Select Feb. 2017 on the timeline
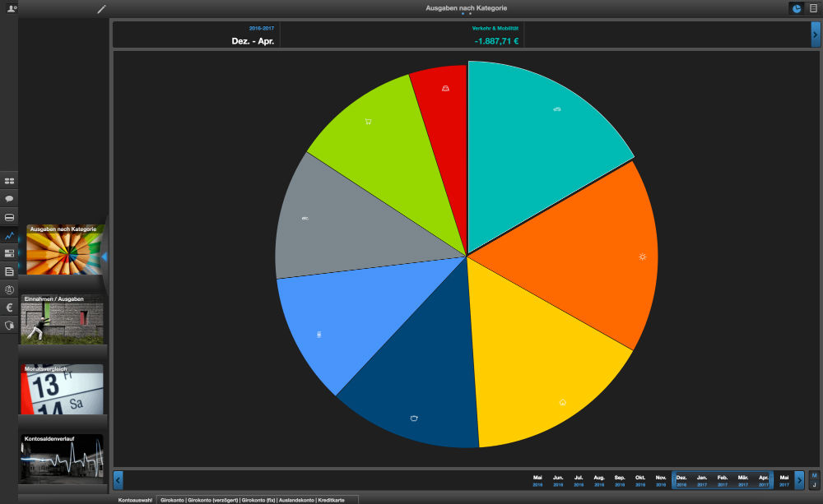The height and width of the screenshot is (504, 823). pyautogui.click(x=723, y=481)
